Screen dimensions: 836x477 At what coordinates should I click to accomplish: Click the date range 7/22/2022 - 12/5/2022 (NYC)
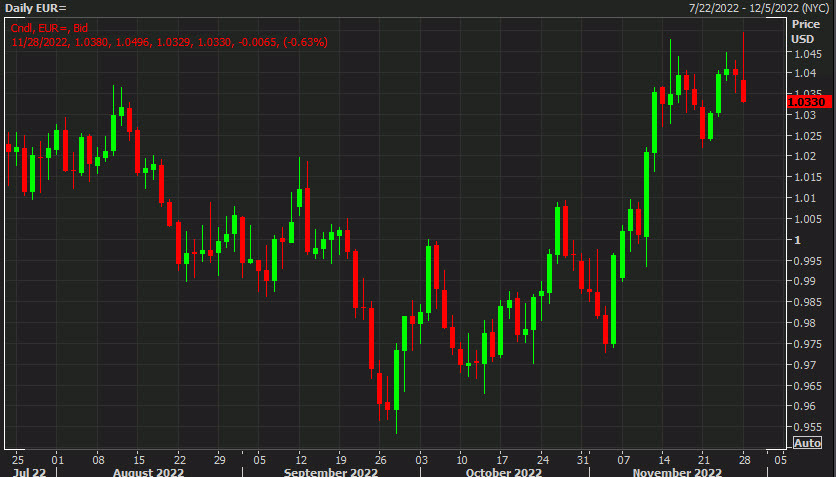(x=759, y=8)
